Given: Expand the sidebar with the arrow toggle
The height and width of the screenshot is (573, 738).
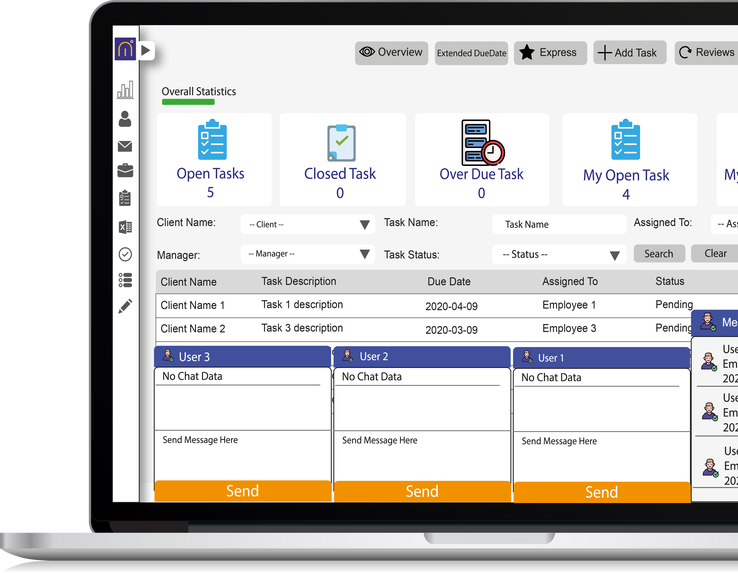Looking at the screenshot, I should 146,50.
